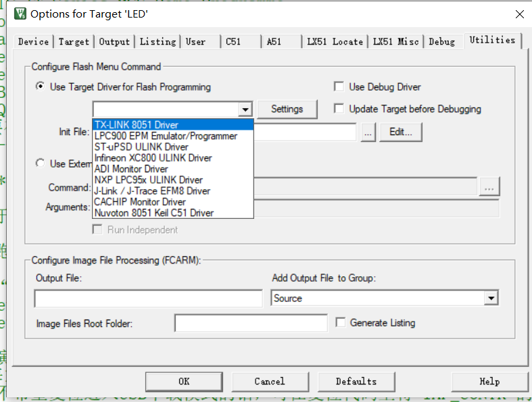Choose LPC900 EPM Emulator/Programmer option

click(x=173, y=136)
